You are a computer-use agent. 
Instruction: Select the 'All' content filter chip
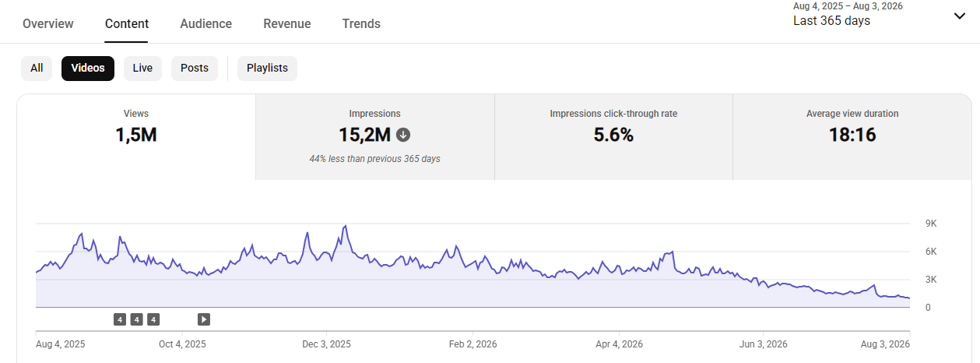[37, 68]
